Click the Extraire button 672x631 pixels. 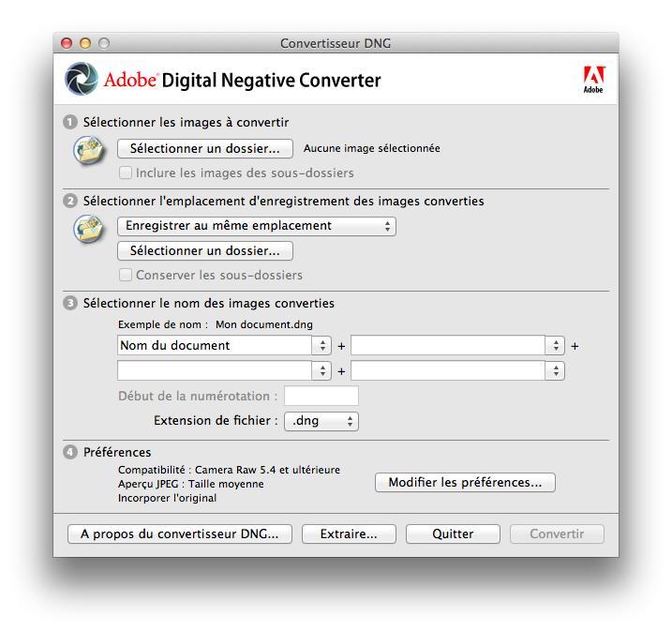[x=349, y=534]
